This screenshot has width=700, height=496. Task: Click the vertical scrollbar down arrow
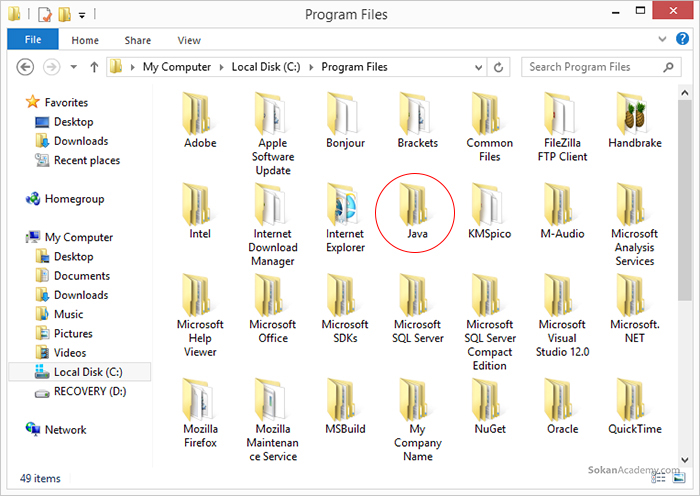click(684, 460)
